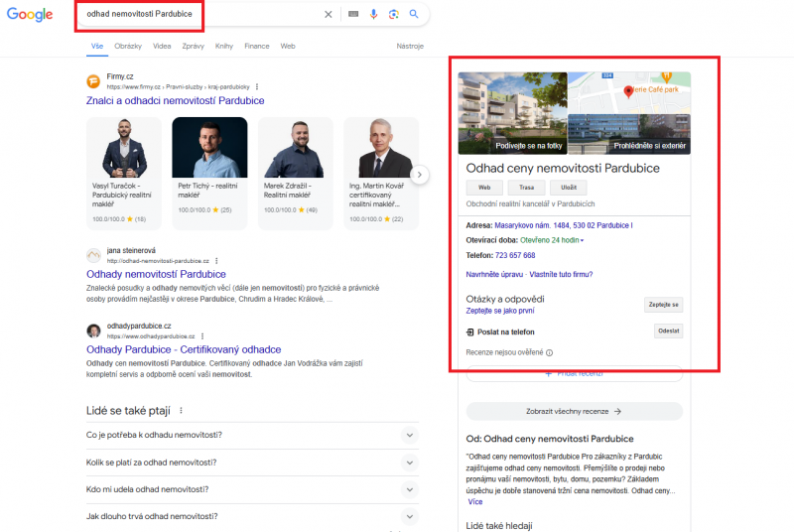Open Ing. Martin Kovář realtor card

click(x=381, y=173)
